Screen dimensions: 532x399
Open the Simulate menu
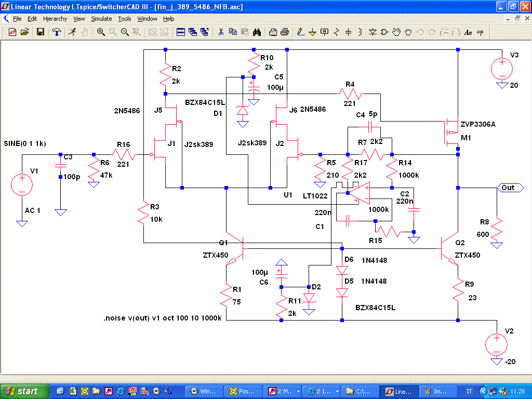(101, 19)
